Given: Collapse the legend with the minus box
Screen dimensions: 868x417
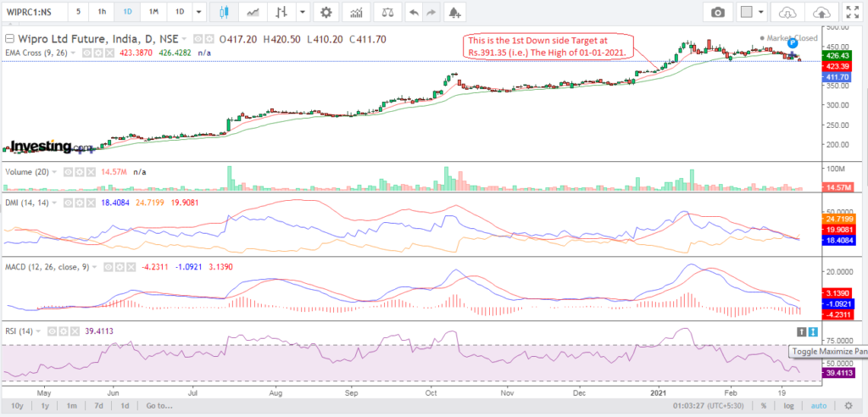Looking at the screenshot, I should [8, 39].
